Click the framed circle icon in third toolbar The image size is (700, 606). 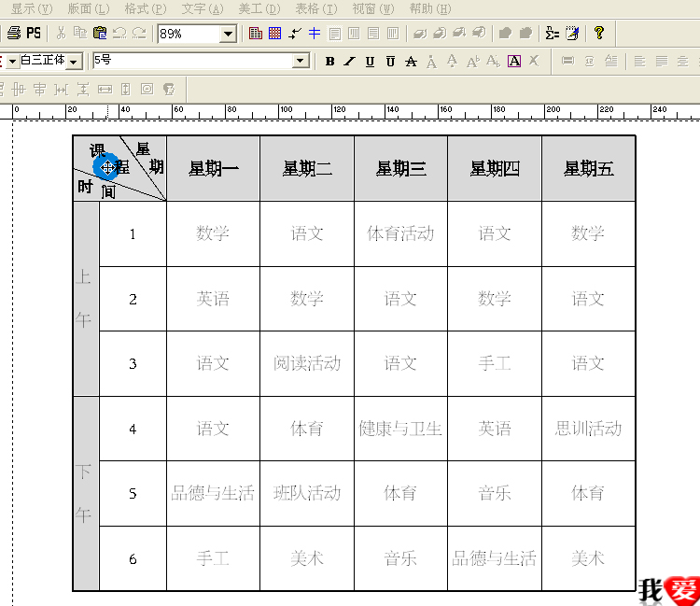point(147,90)
